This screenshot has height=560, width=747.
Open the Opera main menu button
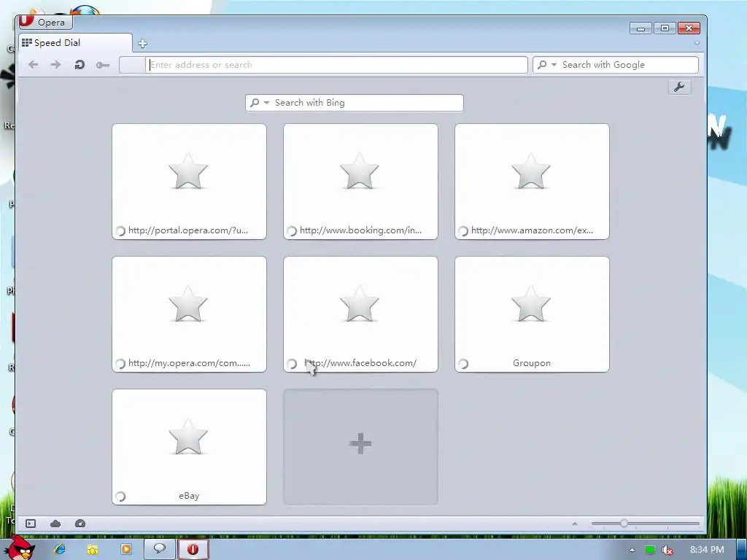pyautogui.click(x=45, y=22)
